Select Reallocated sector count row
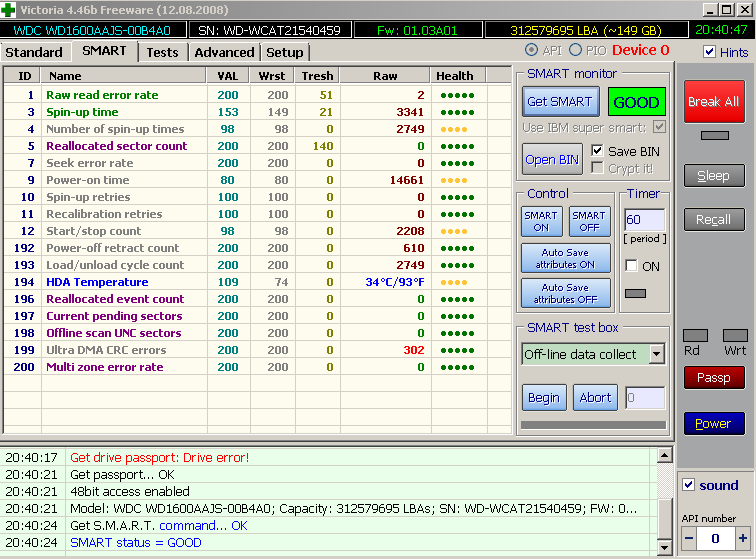 [257, 146]
